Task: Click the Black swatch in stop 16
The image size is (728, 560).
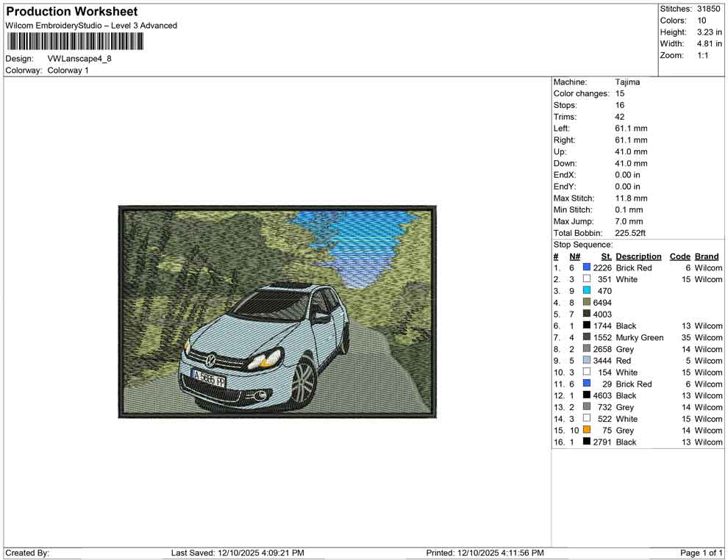Action: [x=585, y=442]
